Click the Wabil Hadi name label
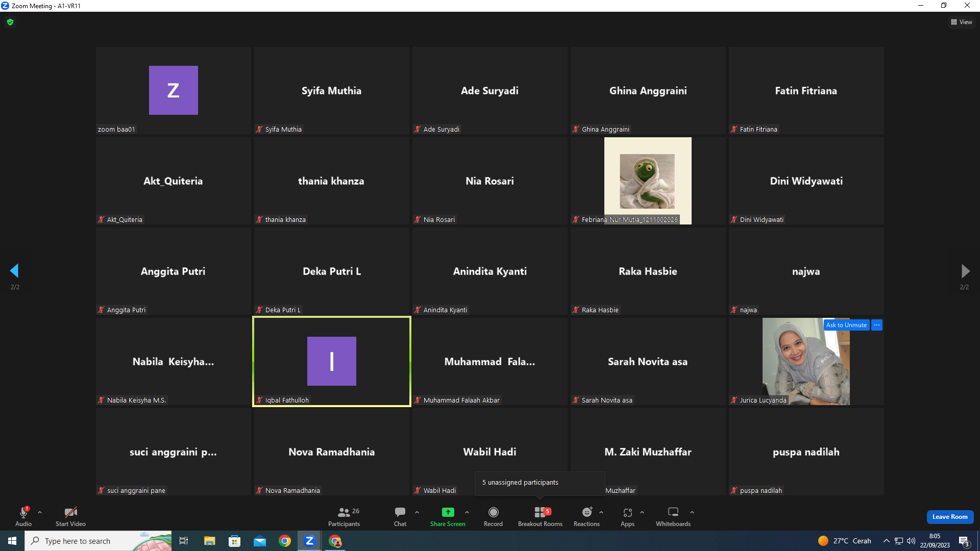 click(x=439, y=491)
